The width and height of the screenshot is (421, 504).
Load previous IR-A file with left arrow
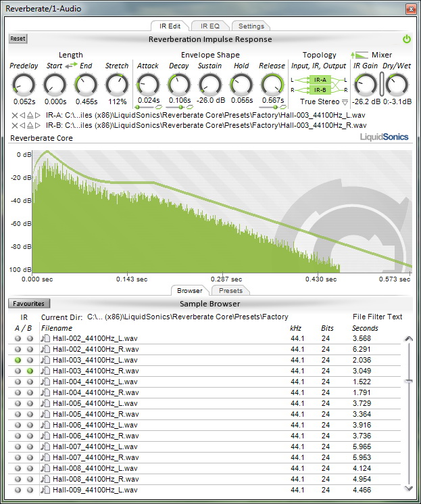(x=22, y=115)
